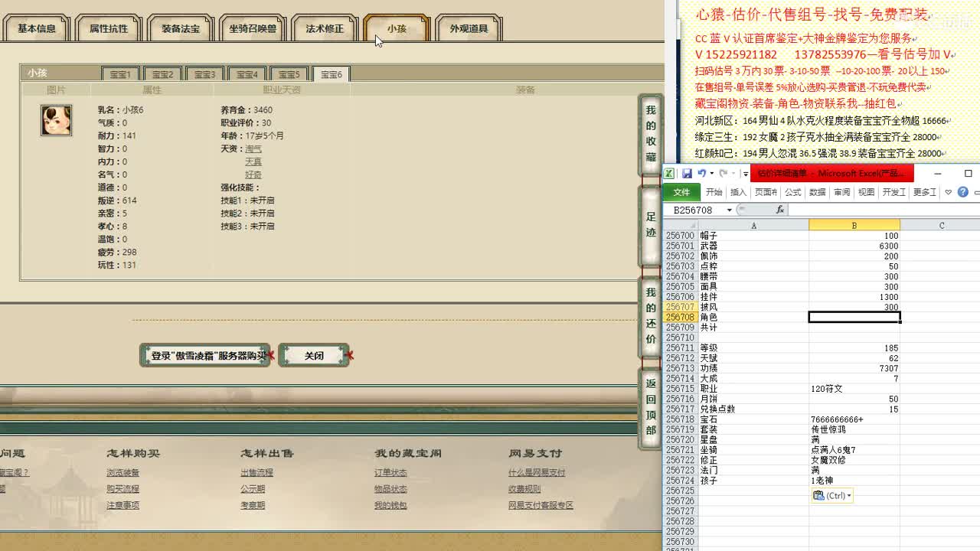Screen dimensions: 980x551
Task: Open the 购买流程 link
Action: 123,489
